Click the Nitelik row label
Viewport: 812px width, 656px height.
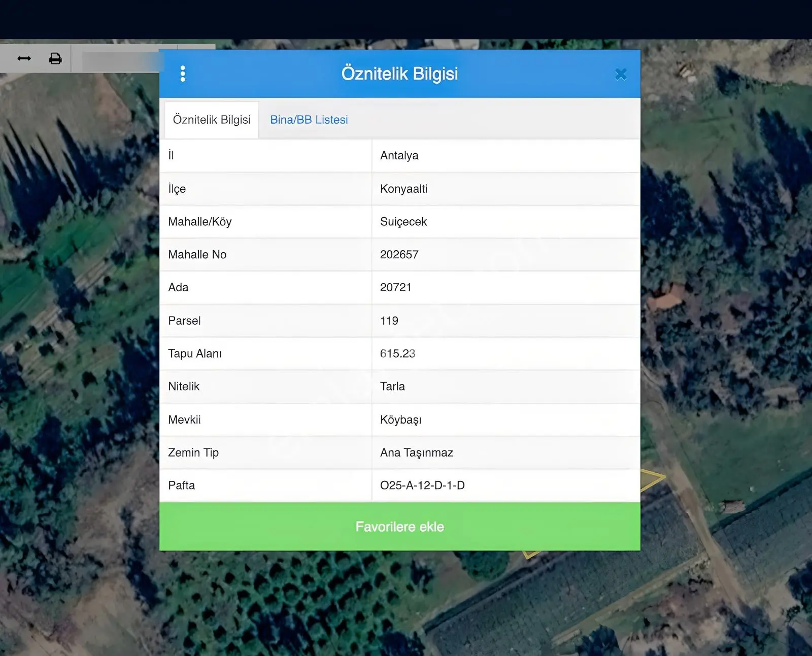coord(184,387)
